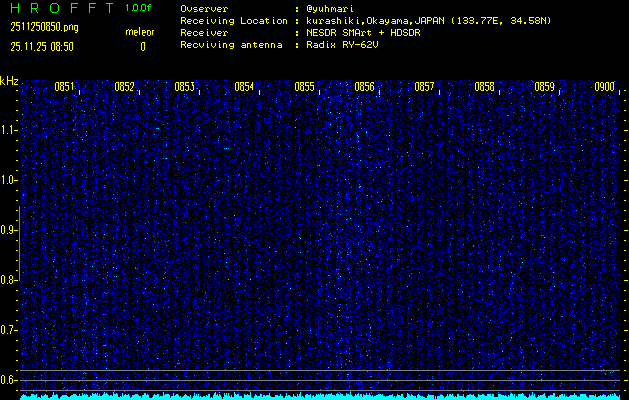Click the 0900 time label

604,87
